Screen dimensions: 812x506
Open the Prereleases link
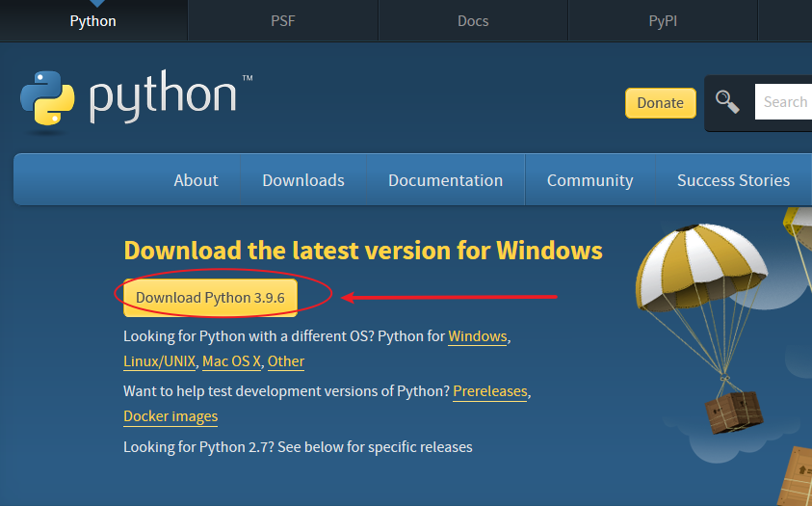490,391
